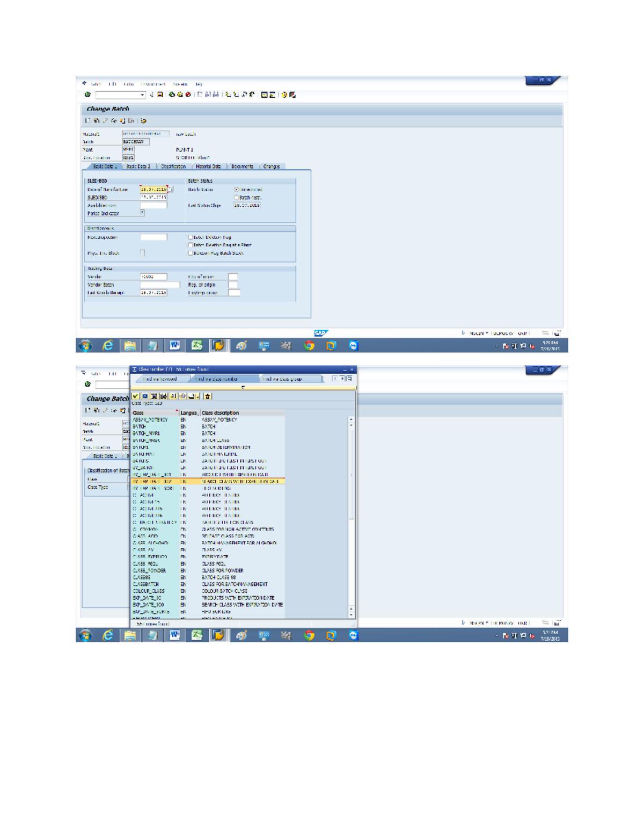
Task: Open the System menu in top window
Action: click(x=181, y=84)
